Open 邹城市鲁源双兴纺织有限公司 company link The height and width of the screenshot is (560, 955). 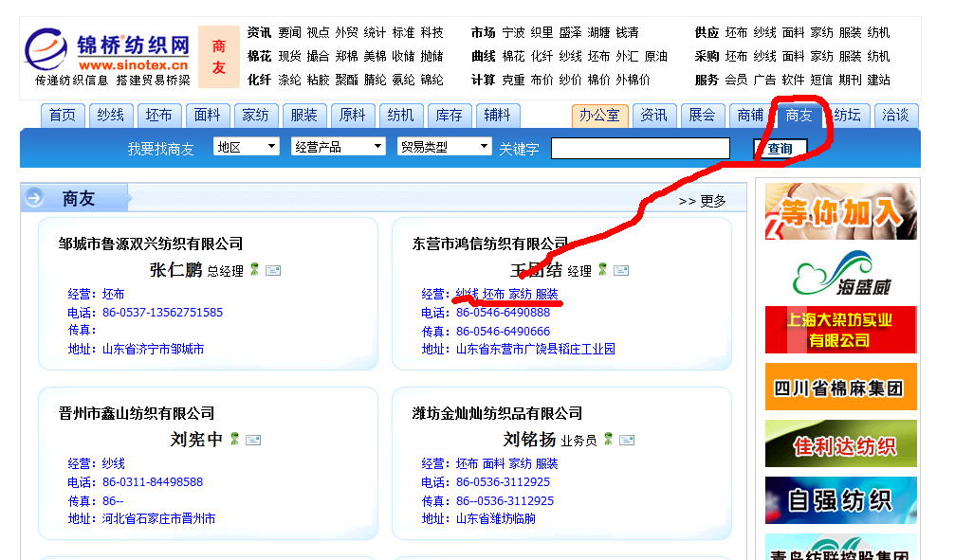[x=151, y=244]
